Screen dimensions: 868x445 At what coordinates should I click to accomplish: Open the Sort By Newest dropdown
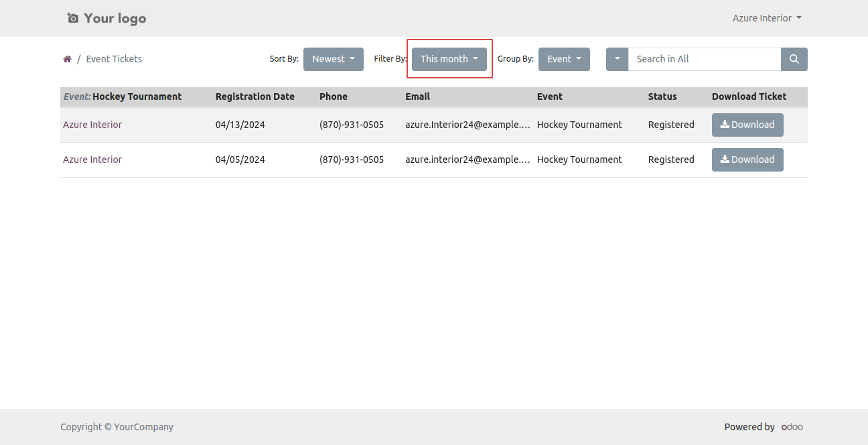click(x=334, y=59)
